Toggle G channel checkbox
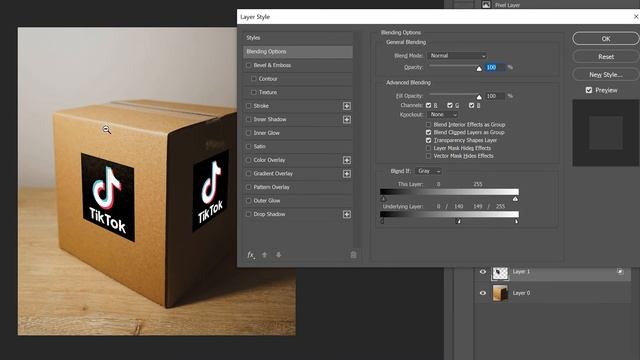Screen dimensions: 640x360 click(x=450, y=105)
